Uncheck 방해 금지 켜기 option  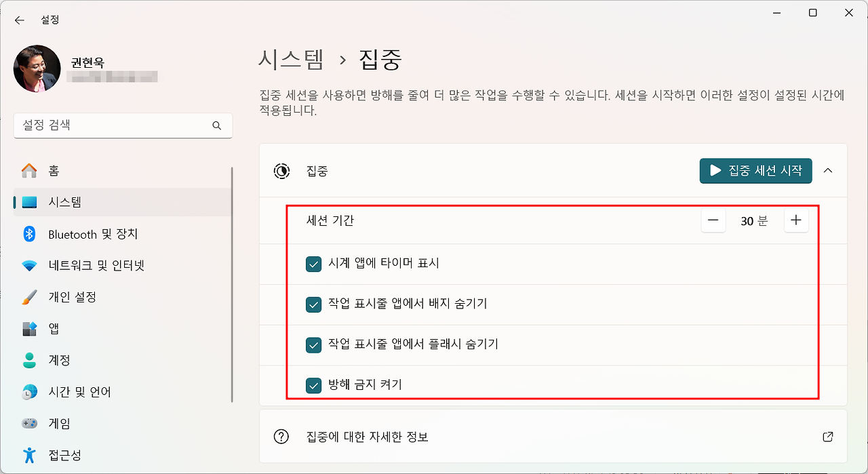click(x=313, y=385)
